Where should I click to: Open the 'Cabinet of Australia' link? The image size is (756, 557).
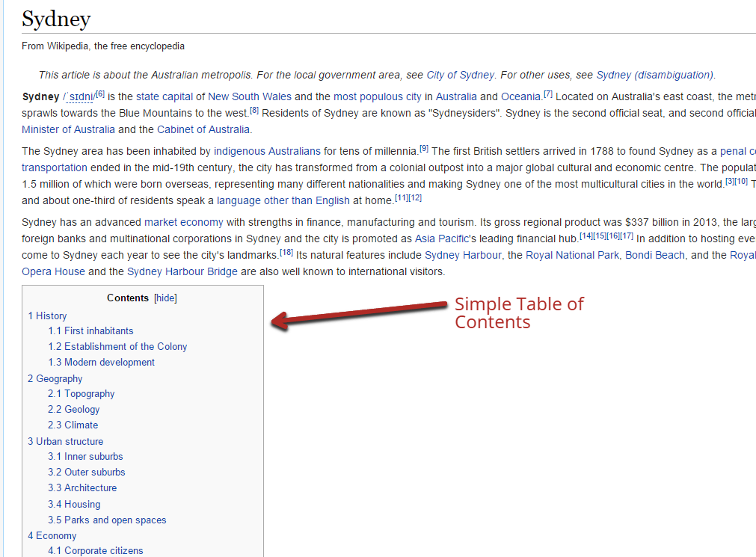click(203, 129)
